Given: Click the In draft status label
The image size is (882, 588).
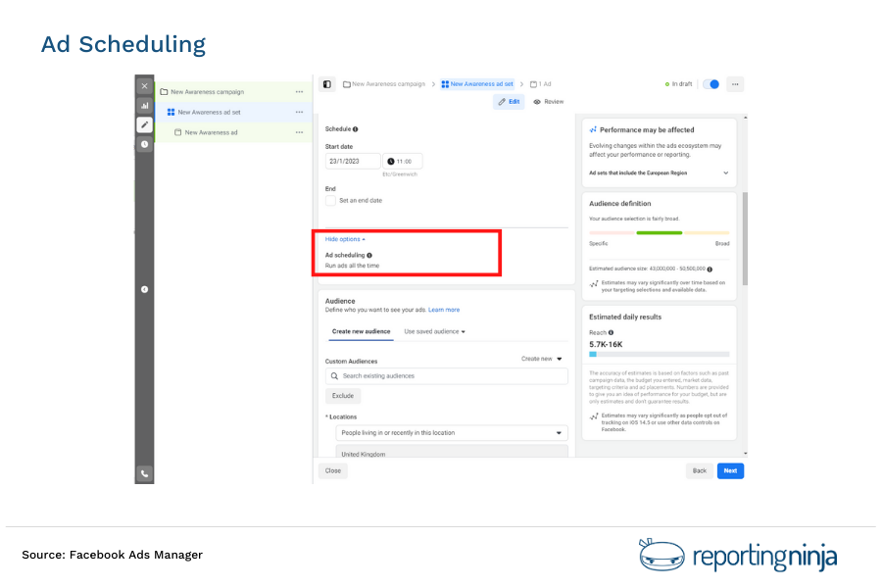Looking at the screenshot, I should point(678,84).
